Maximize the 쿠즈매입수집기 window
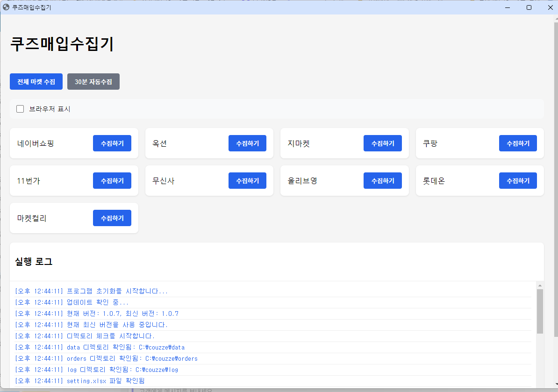Viewport: 558px width, 392px height. [x=529, y=7]
